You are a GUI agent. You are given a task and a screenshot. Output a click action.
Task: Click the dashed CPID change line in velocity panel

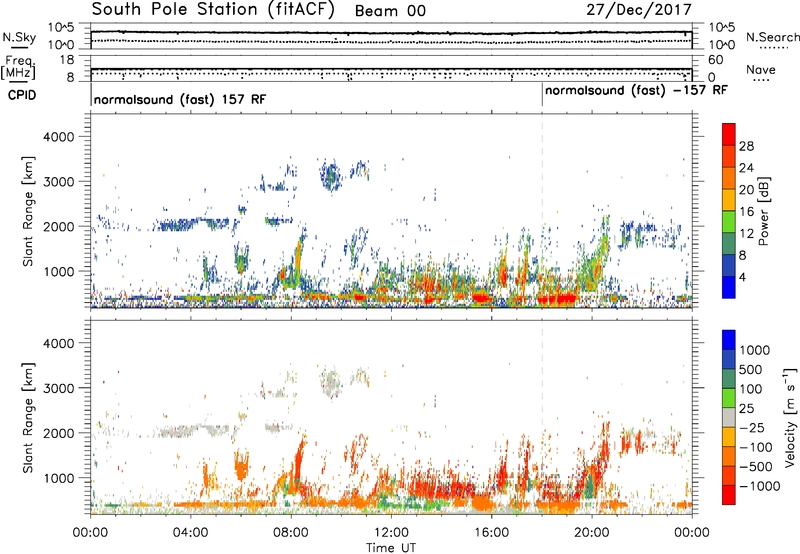pos(542,417)
